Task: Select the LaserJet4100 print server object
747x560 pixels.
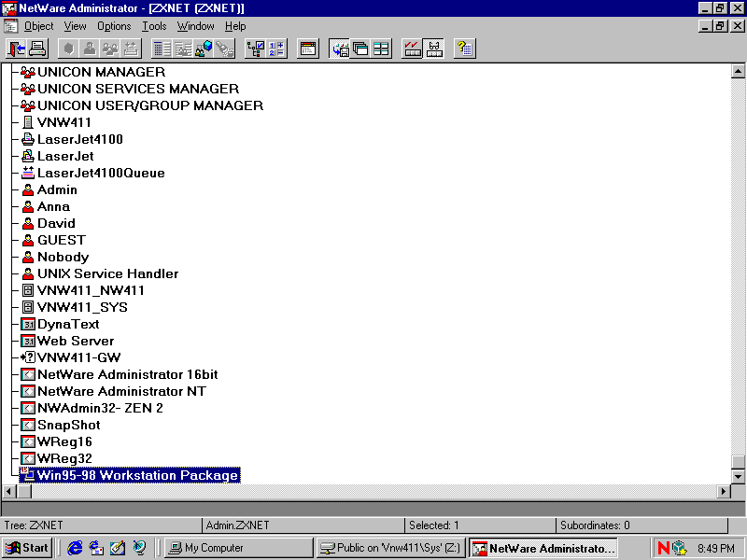Action: click(72, 139)
